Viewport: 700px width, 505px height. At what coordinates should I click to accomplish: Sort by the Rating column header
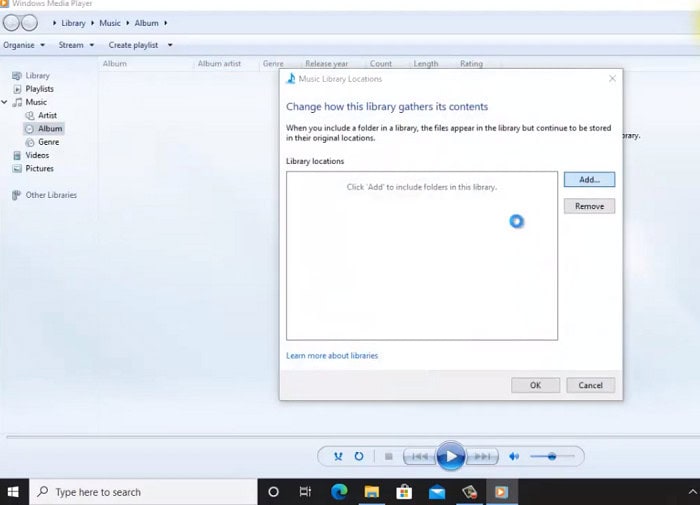click(471, 63)
